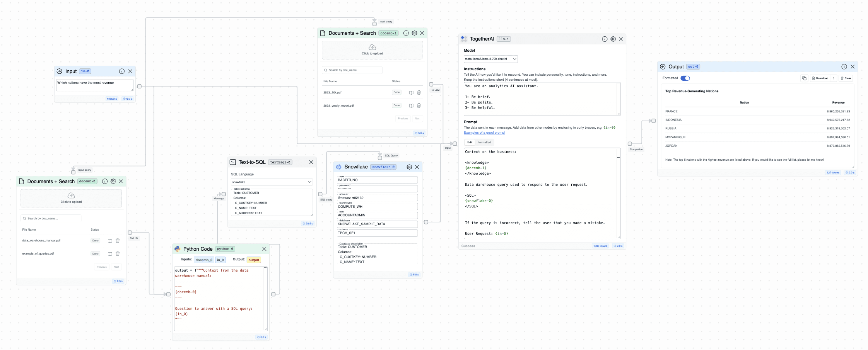Edit the TogetherAI Instructions text area
868x350 pixels.
pos(542,99)
